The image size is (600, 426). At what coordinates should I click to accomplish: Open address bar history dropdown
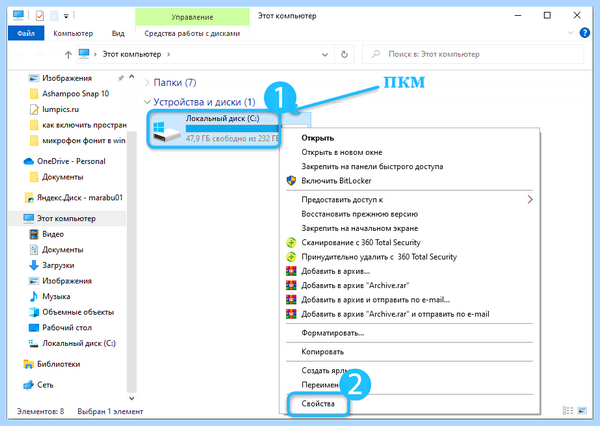(x=324, y=54)
